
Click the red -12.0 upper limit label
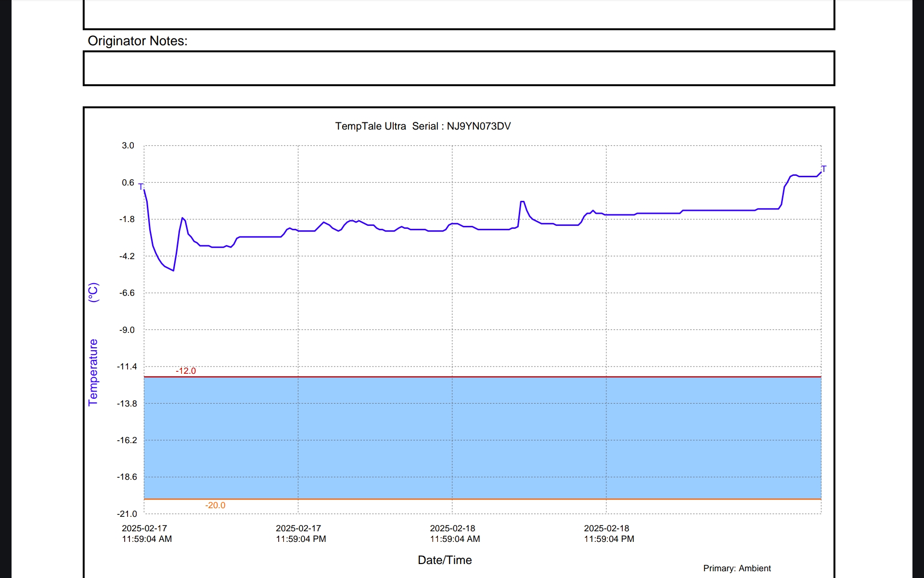point(186,371)
